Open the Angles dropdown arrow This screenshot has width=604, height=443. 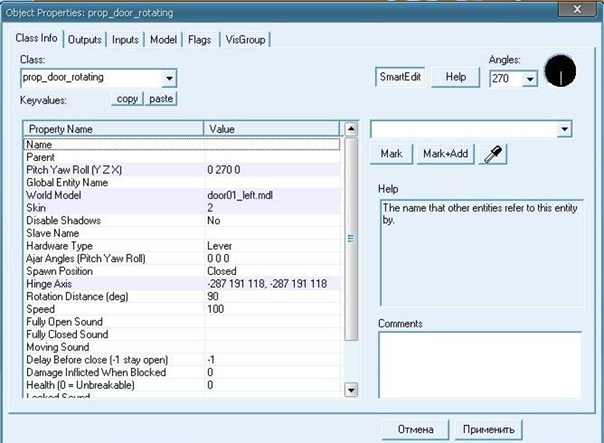tap(530, 79)
